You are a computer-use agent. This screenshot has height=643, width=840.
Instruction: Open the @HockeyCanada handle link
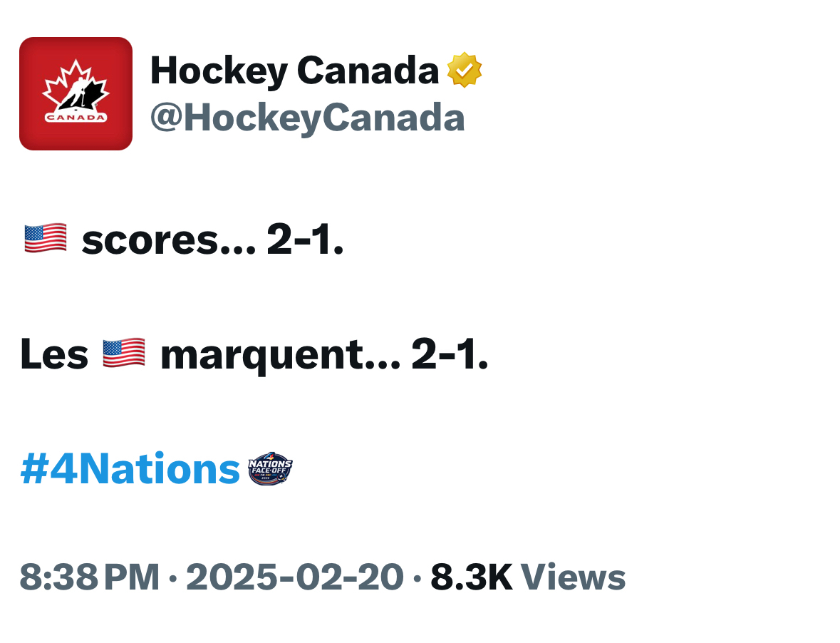click(x=307, y=118)
